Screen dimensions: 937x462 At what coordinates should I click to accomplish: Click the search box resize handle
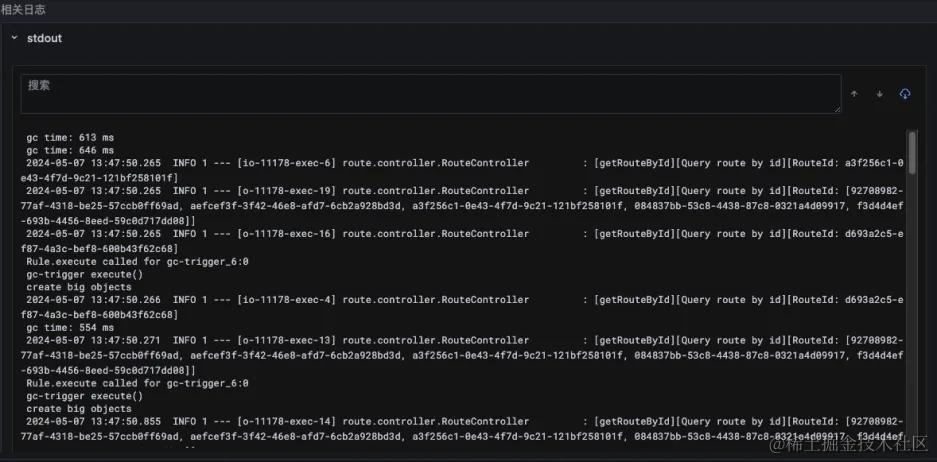(x=837, y=110)
